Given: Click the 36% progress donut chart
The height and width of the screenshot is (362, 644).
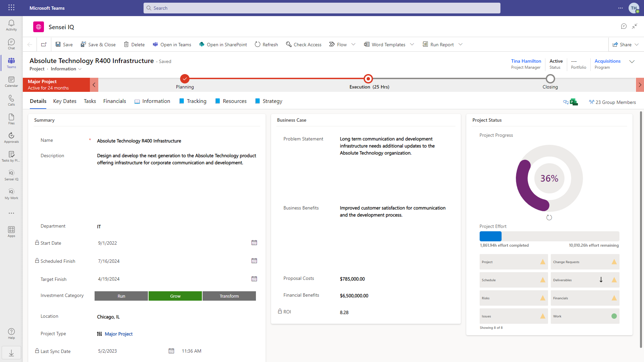Looking at the screenshot, I should coord(549,178).
